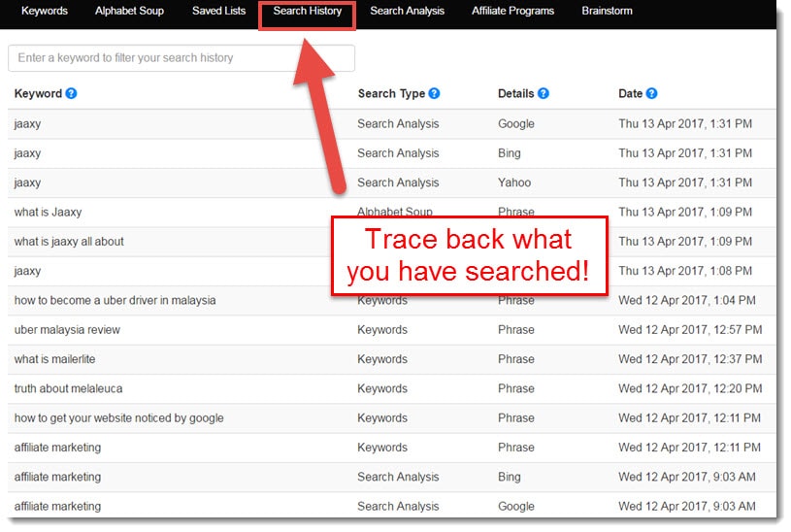Click Phrase details in what is mailerlite row
Image resolution: width=791 pixels, height=532 pixels.
[x=515, y=359]
